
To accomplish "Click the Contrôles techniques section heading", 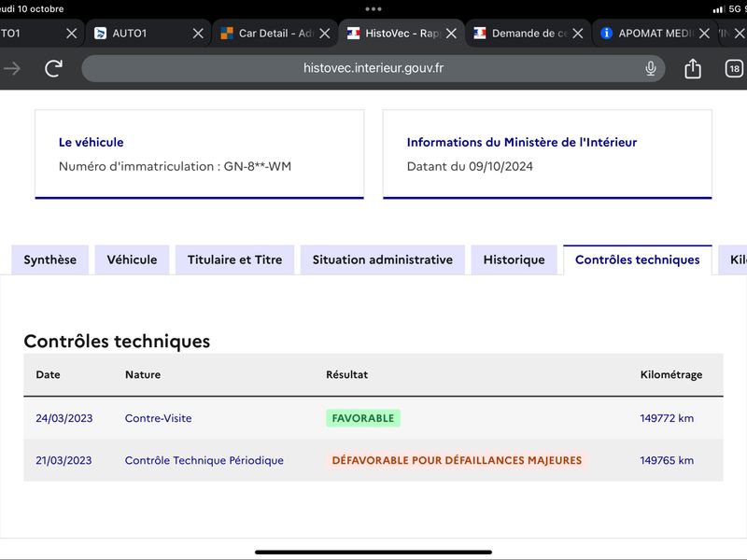I will 117,341.
